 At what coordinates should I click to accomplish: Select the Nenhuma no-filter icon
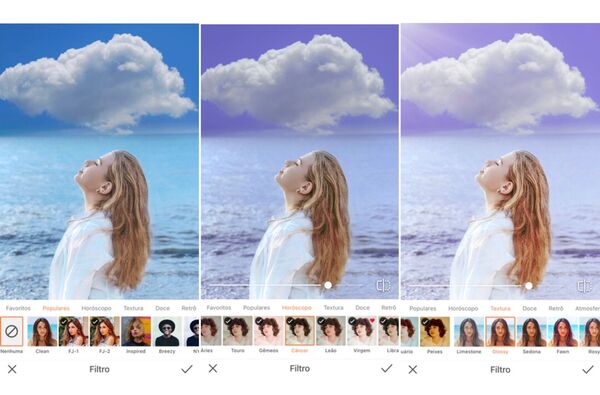point(11,331)
